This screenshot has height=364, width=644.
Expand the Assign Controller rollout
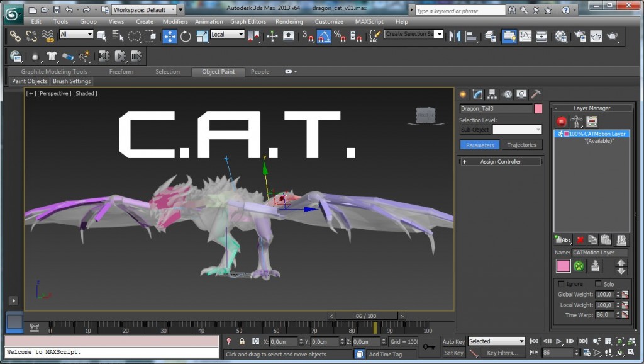pos(501,162)
